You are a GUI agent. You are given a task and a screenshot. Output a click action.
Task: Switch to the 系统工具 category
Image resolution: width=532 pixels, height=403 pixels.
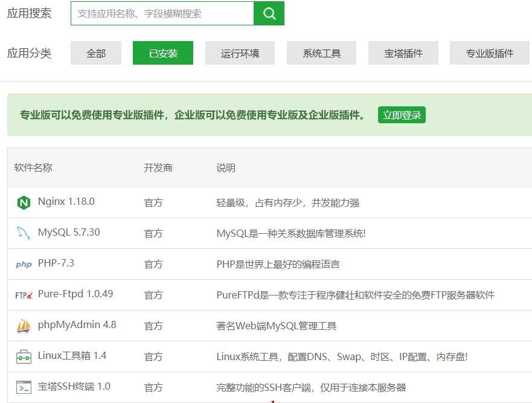click(321, 53)
